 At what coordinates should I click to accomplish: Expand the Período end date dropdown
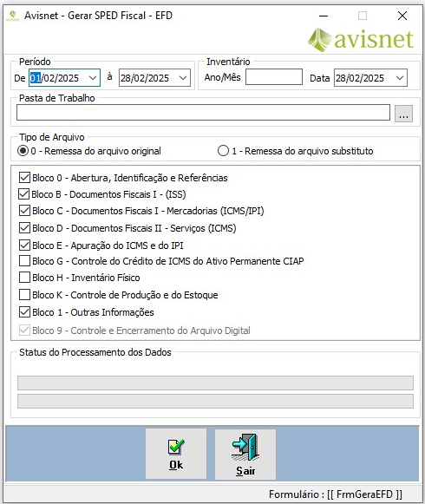pyautogui.click(x=183, y=78)
